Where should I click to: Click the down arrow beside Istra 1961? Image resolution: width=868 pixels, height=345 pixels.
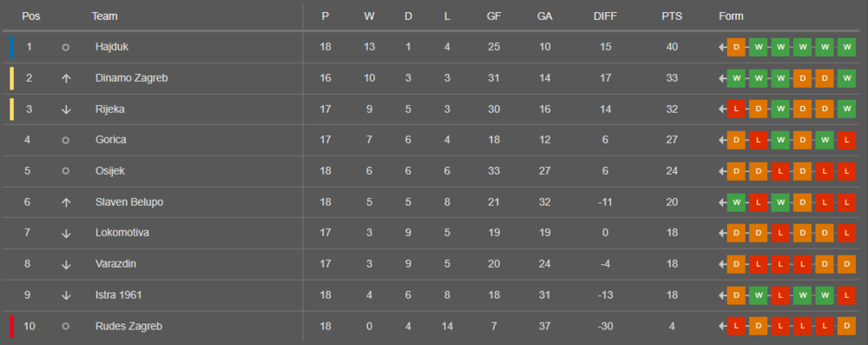click(x=66, y=295)
